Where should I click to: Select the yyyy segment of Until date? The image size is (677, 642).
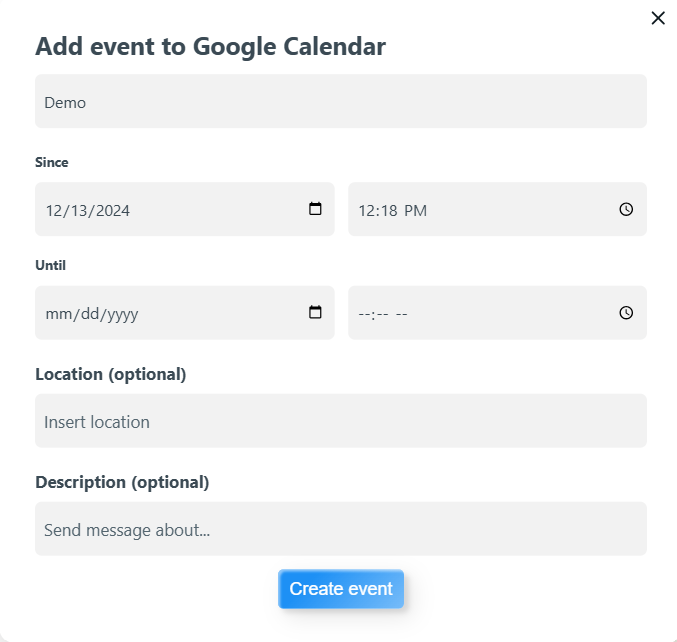point(119,314)
